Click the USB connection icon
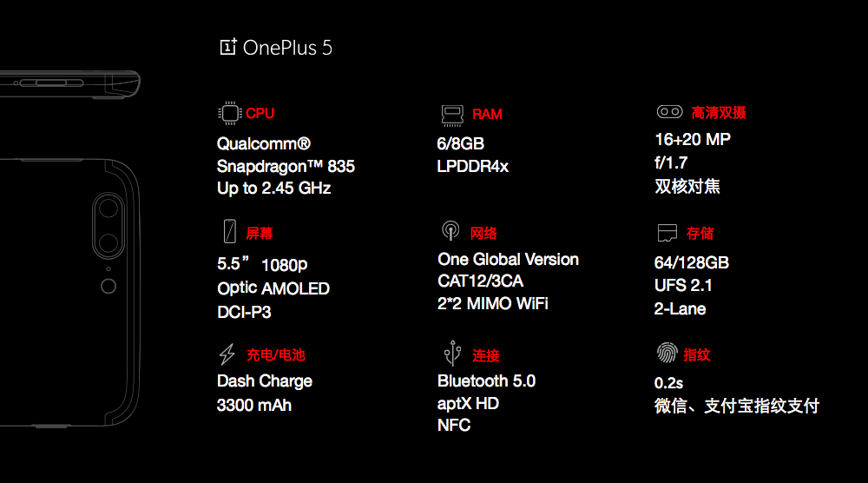The width and height of the screenshot is (868, 483). click(x=450, y=354)
